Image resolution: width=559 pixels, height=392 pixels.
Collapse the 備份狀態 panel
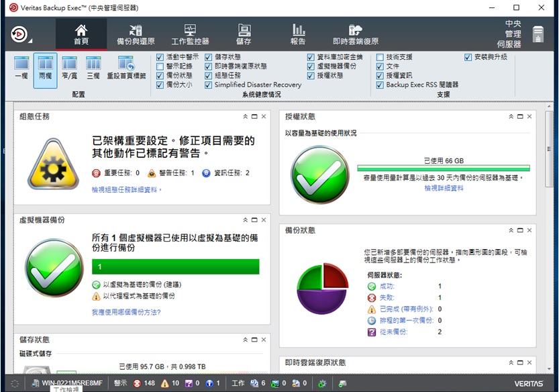pos(511,230)
